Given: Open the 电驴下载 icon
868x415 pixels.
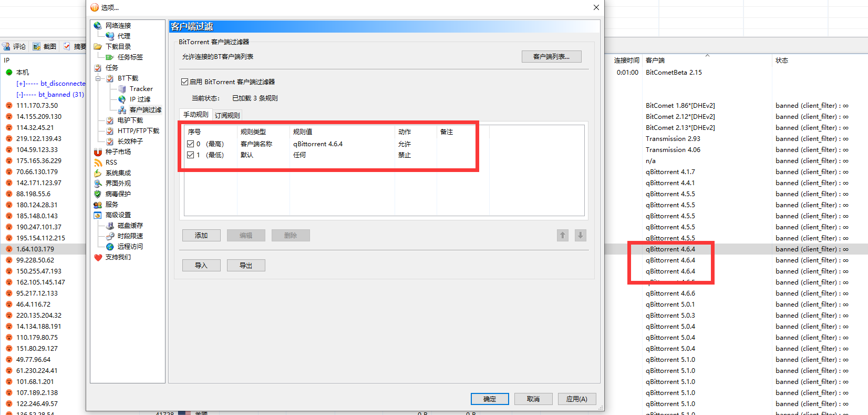Looking at the screenshot, I should [x=110, y=120].
